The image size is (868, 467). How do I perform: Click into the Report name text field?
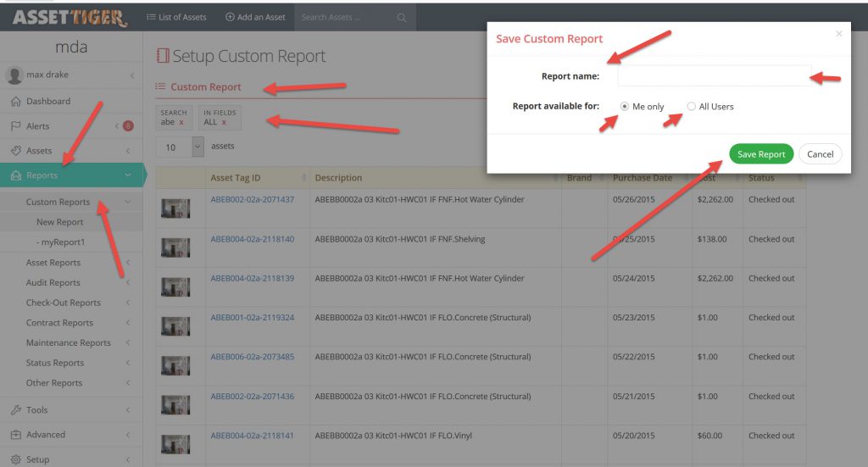(714, 76)
